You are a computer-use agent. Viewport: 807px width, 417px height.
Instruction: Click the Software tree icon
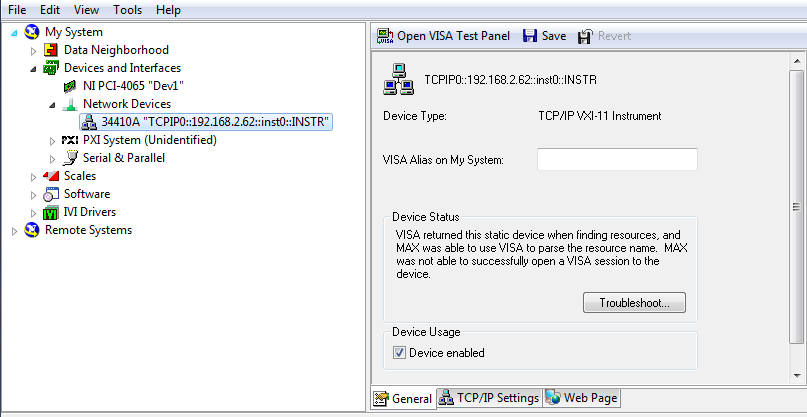point(51,194)
